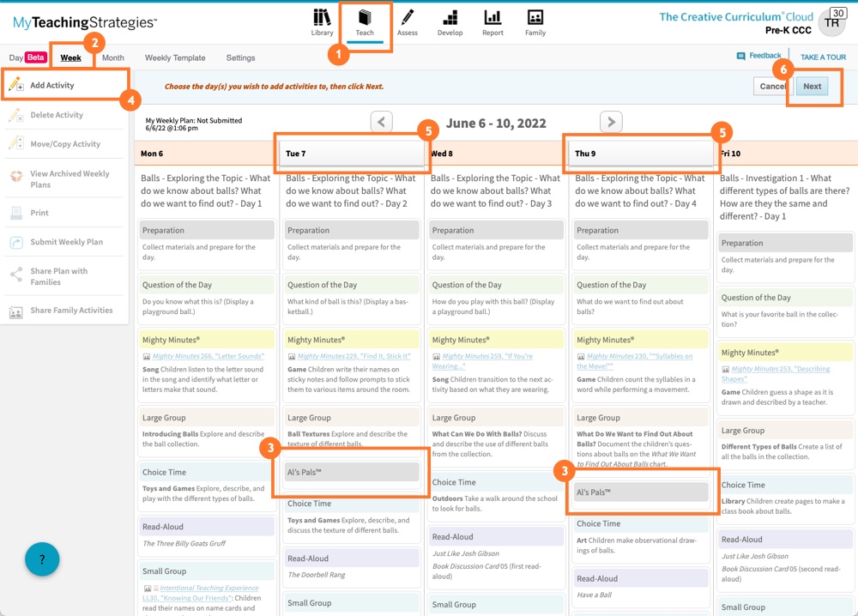Open the Family photo icon
Image resolution: width=858 pixels, height=616 pixels.
(x=535, y=18)
